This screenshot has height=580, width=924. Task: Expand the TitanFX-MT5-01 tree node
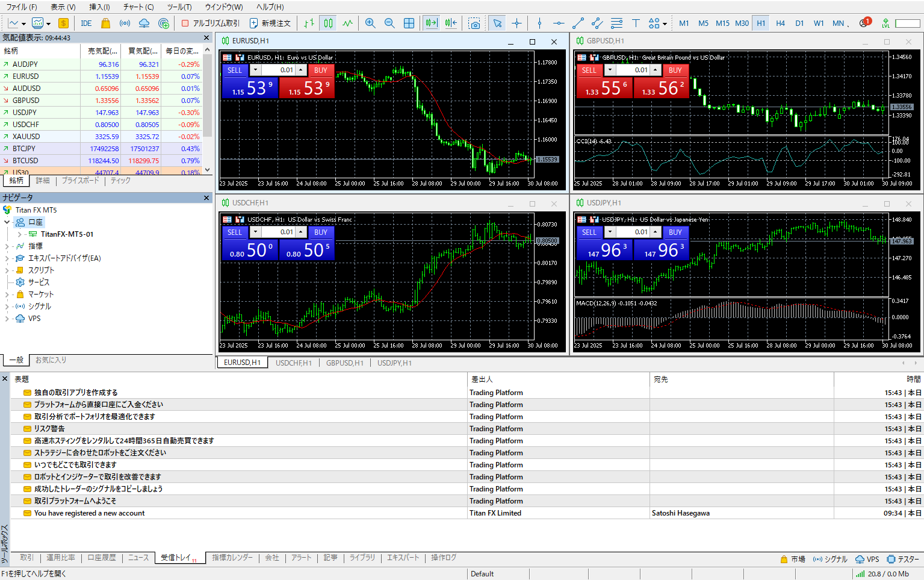click(x=19, y=234)
